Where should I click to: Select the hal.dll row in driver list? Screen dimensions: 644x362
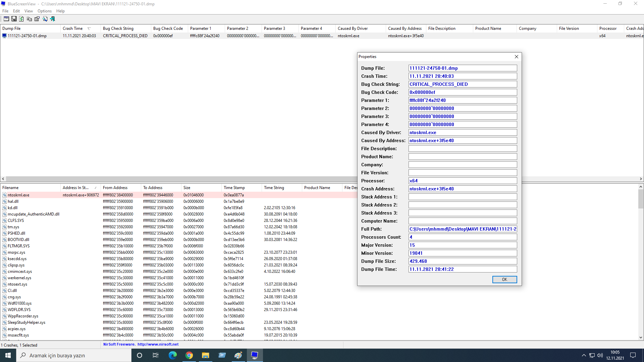(x=13, y=201)
